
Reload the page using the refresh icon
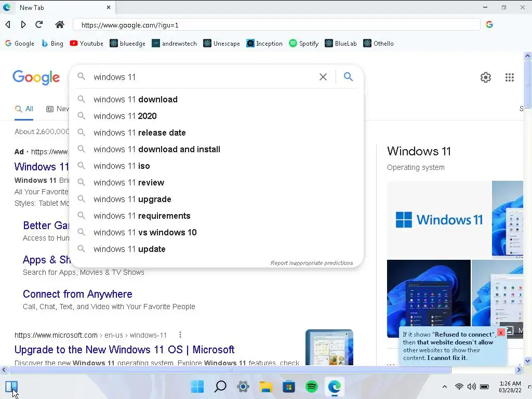[x=39, y=24]
